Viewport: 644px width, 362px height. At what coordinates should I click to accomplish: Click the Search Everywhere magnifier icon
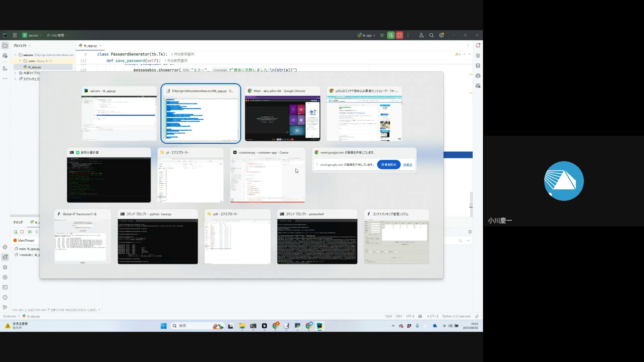pos(431,35)
